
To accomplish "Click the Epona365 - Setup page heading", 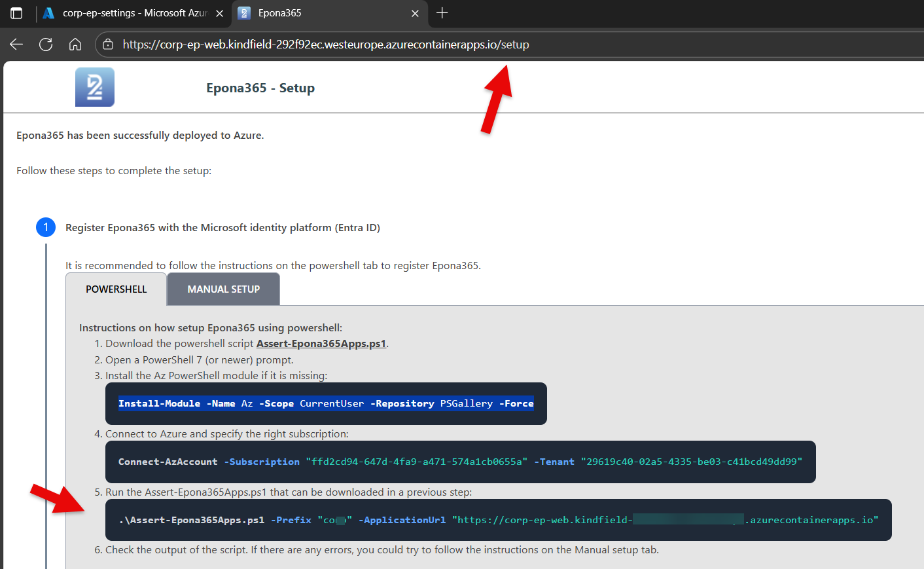I will 260,88.
